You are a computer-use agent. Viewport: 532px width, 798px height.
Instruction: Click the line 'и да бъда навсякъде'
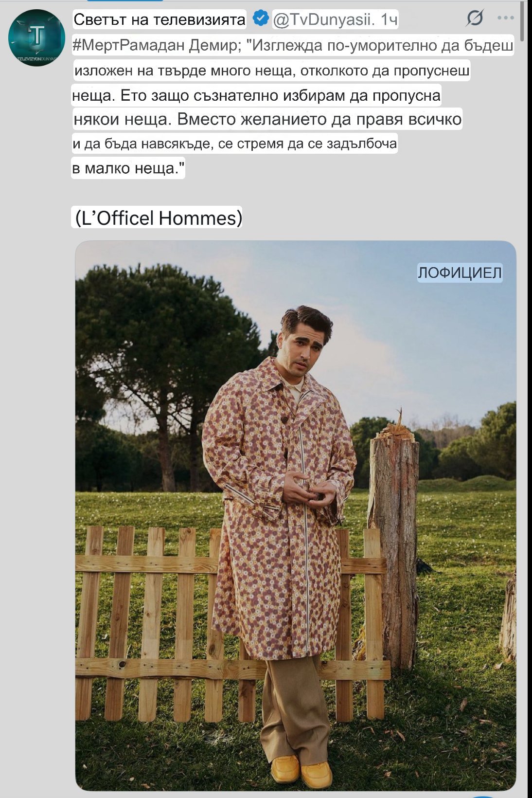click(234, 144)
